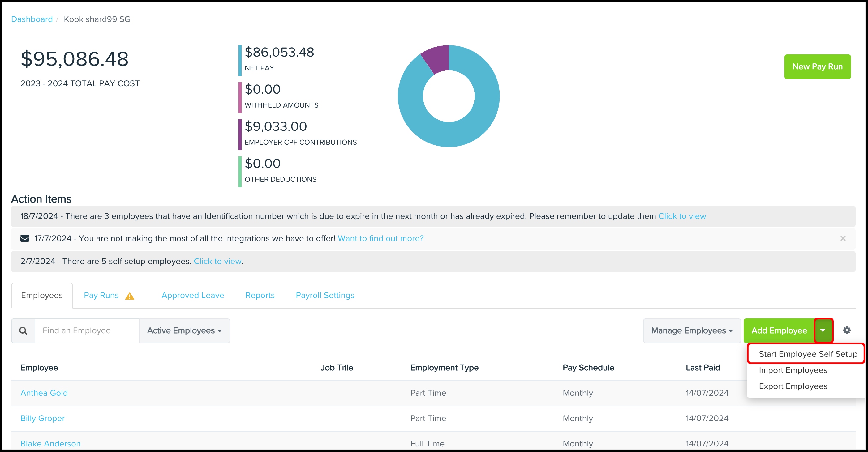
Task: Go to the Reports tab
Action: coord(260,295)
